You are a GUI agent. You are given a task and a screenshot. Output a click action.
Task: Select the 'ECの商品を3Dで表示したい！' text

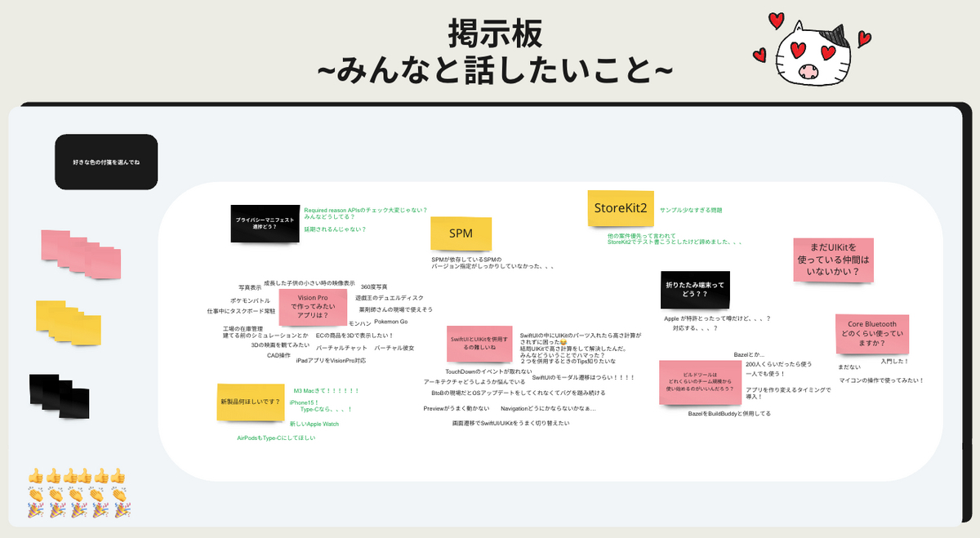tap(354, 335)
